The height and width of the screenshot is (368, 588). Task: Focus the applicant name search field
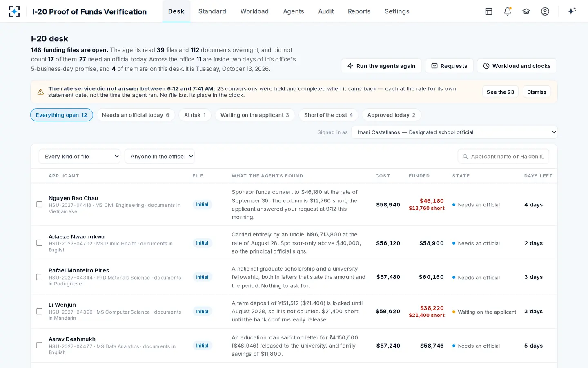pyautogui.click(x=503, y=156)
